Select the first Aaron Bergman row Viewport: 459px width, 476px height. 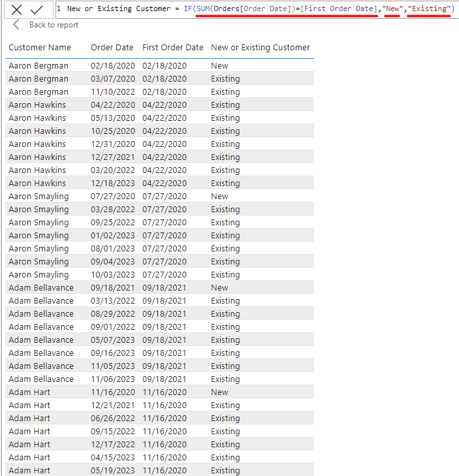[x=38, y=66]
